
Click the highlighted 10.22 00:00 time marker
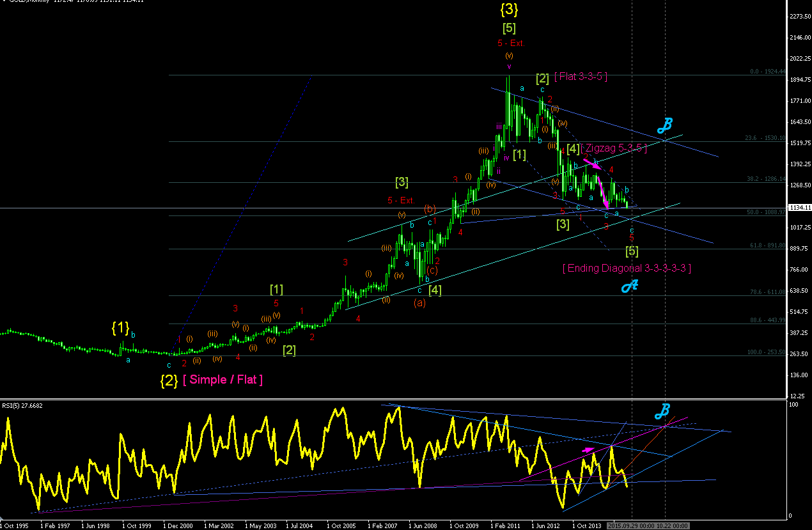pyautogui.click(x=671, y=526)
